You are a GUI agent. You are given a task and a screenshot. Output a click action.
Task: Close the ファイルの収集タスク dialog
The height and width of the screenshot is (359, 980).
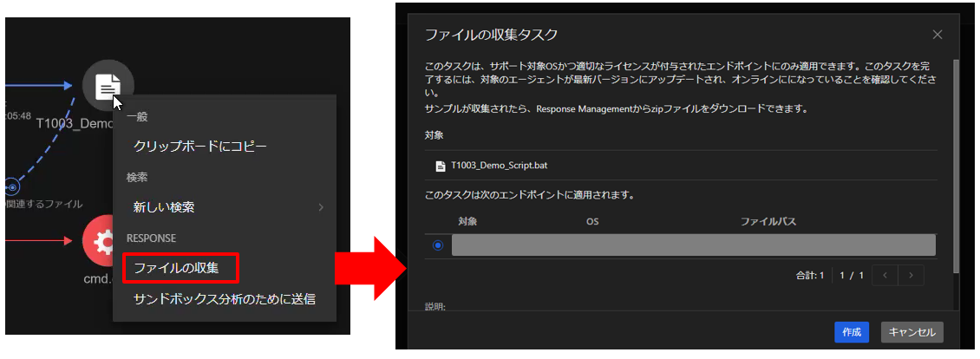point(937,35)
